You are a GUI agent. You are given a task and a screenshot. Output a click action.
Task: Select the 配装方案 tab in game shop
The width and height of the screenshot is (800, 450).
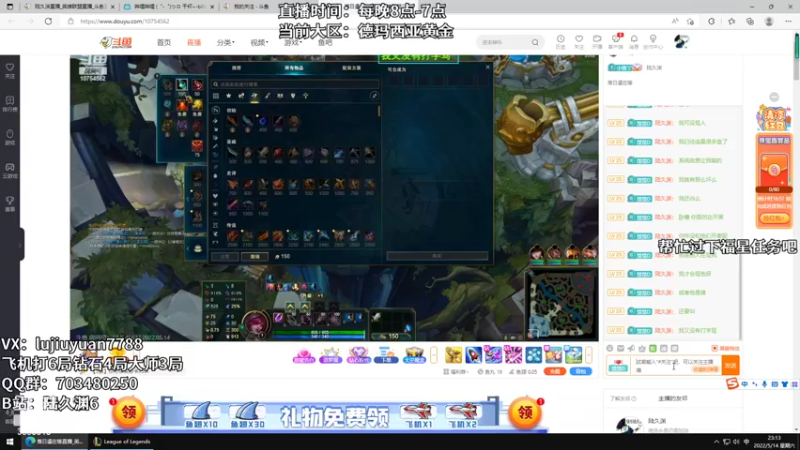351,68
